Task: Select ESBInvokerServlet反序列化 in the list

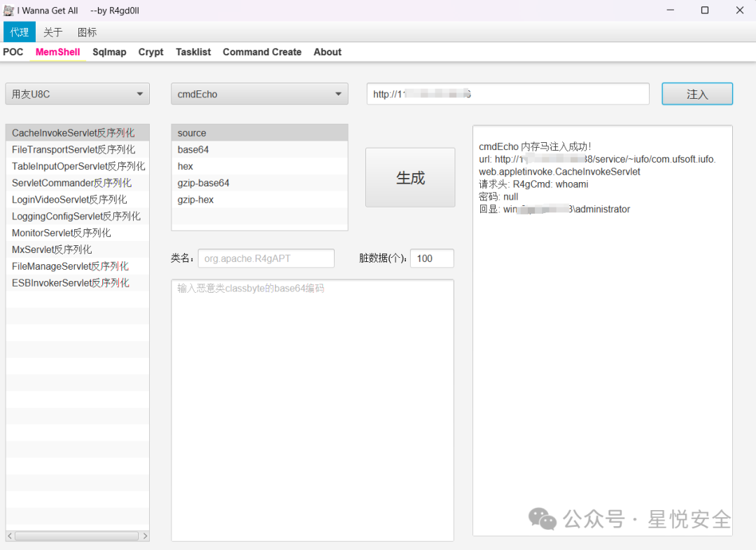Action: pos(78,283)
